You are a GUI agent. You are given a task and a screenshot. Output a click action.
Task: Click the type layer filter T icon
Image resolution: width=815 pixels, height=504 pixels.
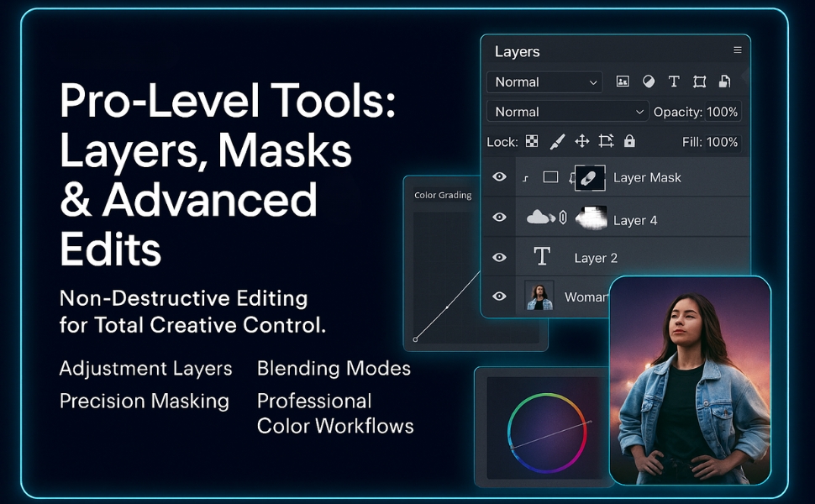[x=674, y=81]
